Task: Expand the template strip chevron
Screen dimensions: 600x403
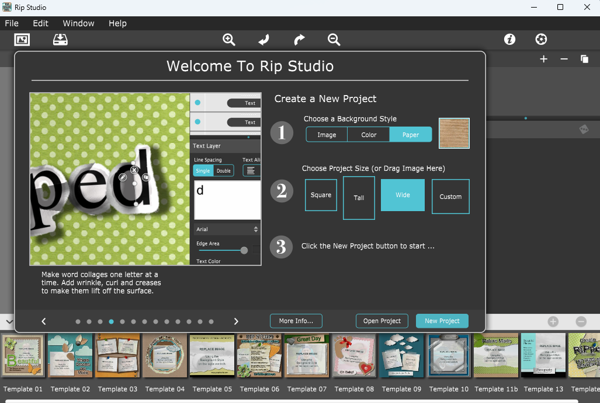Action: (8, 322)
